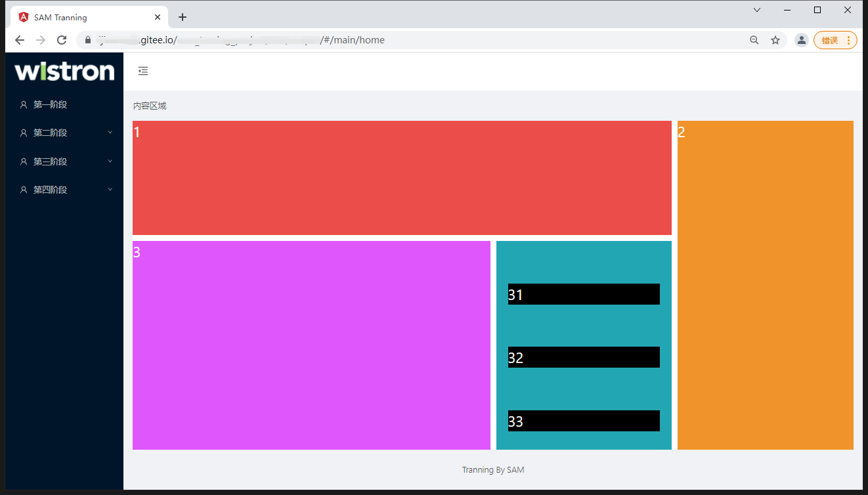868x495 pixels.
Task: Click the 错误 update button
Action: tap(835, 40)
